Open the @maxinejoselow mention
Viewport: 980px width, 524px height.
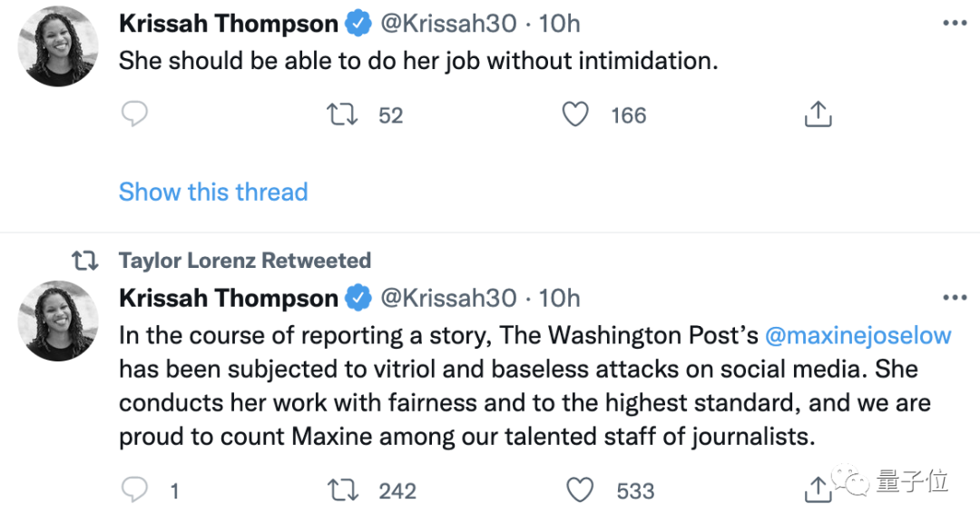point(858,335)
